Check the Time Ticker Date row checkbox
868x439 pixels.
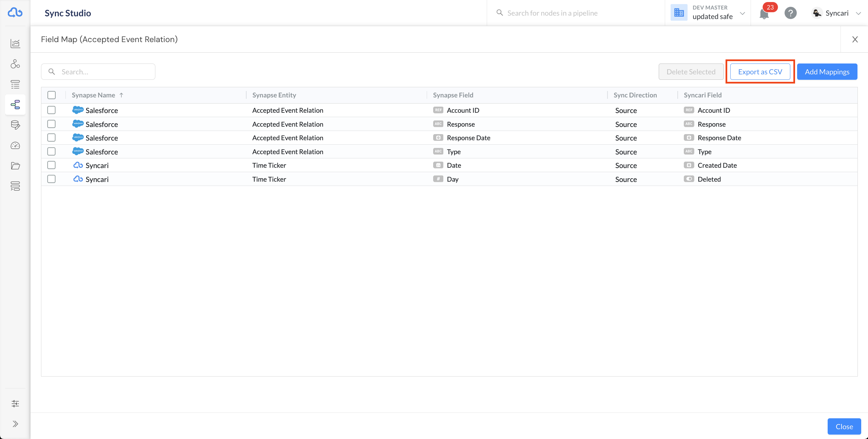[x=52, y=165]
